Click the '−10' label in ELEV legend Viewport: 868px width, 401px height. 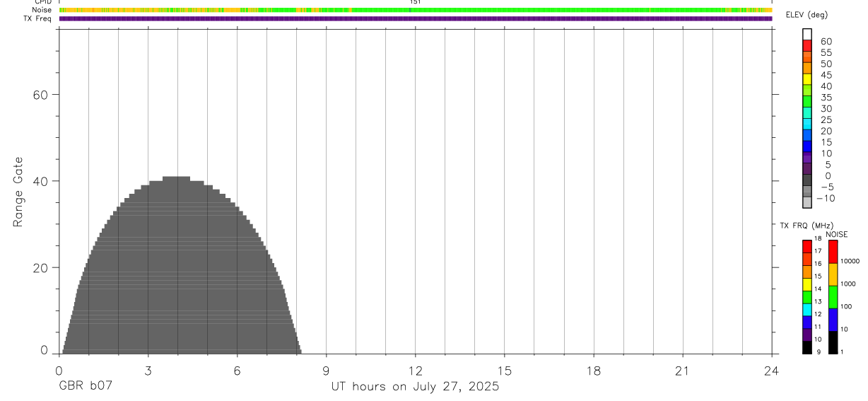(825, 198)
